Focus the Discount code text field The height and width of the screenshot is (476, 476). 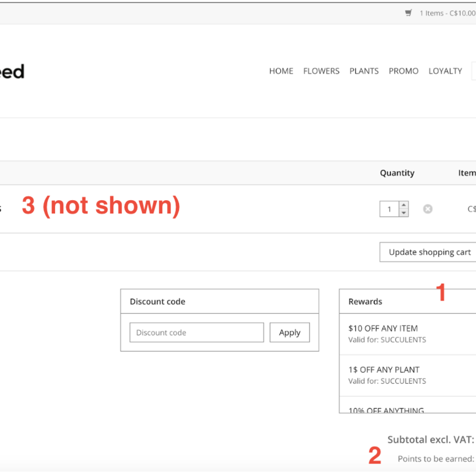pyautogui.click(x=196, y=333)
